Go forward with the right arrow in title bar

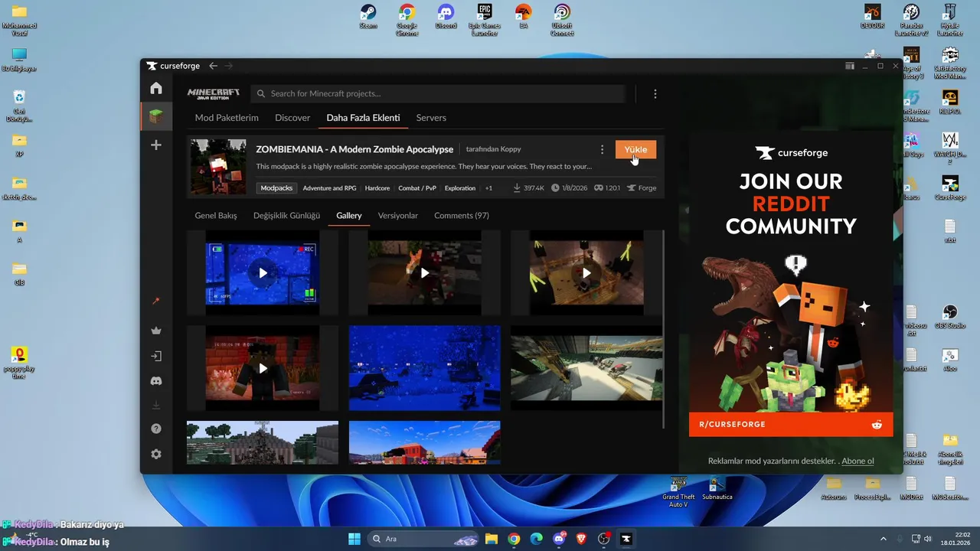(x=228, y=66)
